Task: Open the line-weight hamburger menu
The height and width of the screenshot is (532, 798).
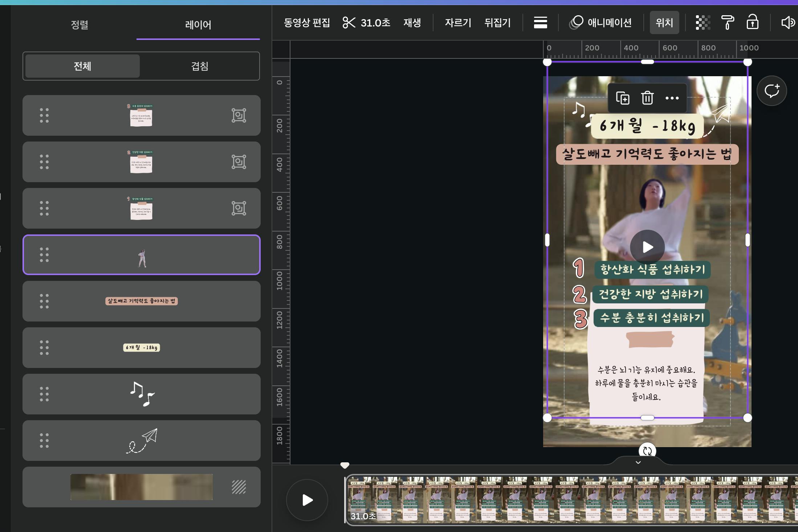Action: (540, 22)
